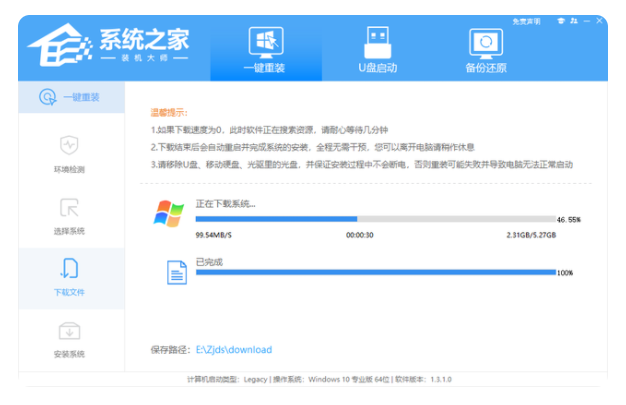Click the 已完成 100% progress bar
626x405 pixels.
[x=375, y=272]
